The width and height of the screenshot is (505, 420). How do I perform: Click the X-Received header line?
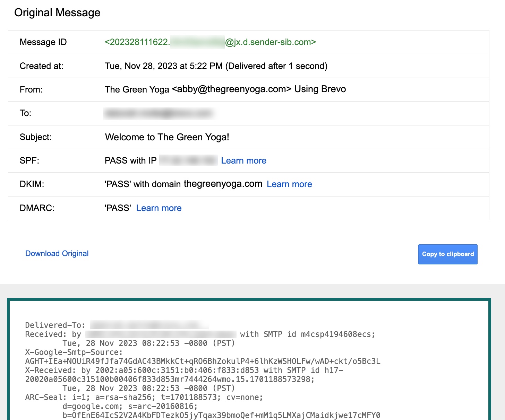tap(184, 370)
